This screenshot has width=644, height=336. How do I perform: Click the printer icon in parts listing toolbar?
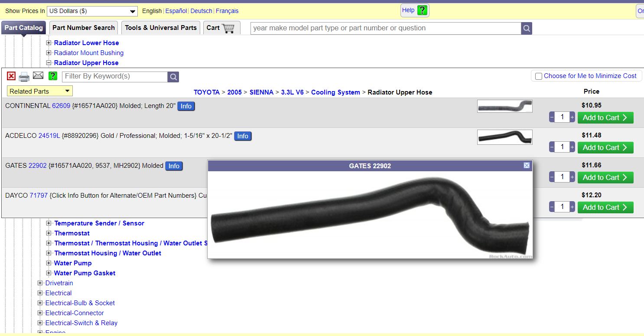pyautogui.click(x=24, y=77)
